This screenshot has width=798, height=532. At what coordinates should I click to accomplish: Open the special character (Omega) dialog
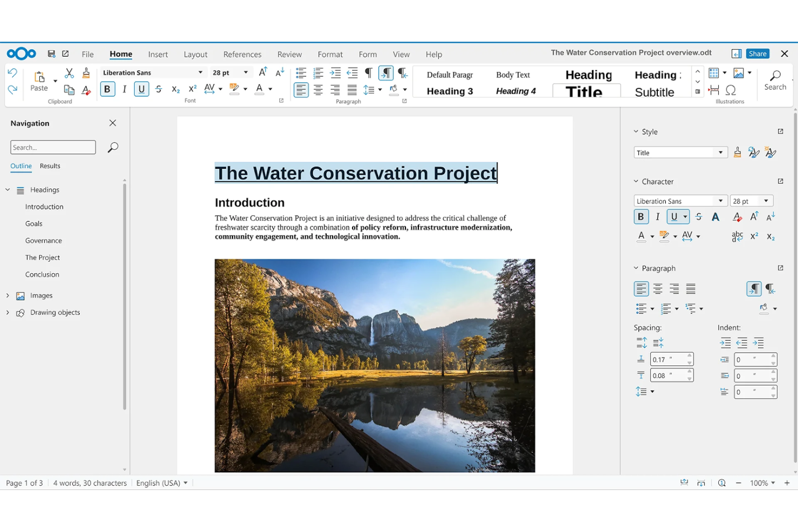click(731, 91)
